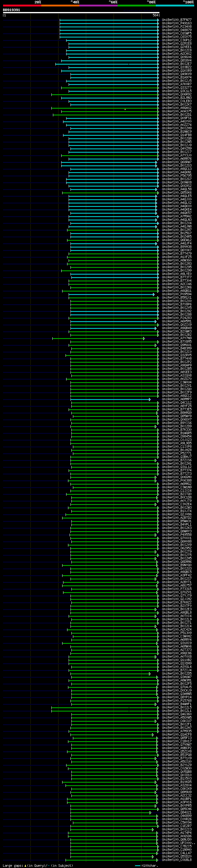Select label UniRef100_A2CHX2
This screenshot has height=868, width=197.
point(177,54)
